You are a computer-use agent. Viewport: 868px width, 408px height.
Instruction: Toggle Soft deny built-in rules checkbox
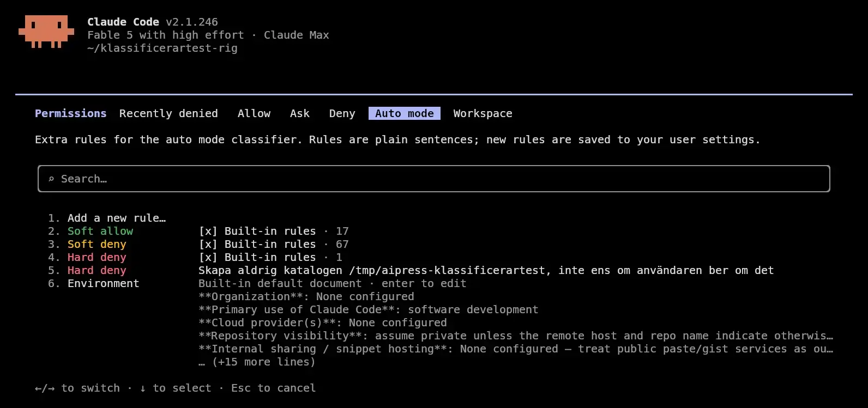[x=208, y=244]
